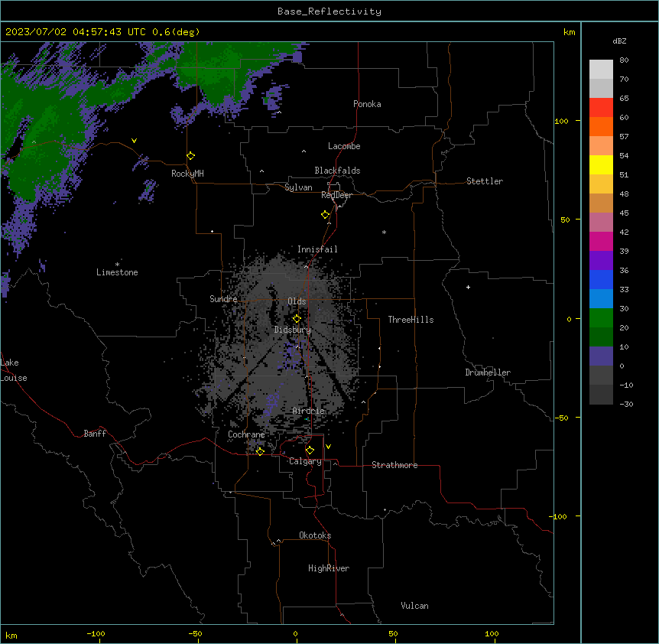Select the Cochrane town label

246,434
